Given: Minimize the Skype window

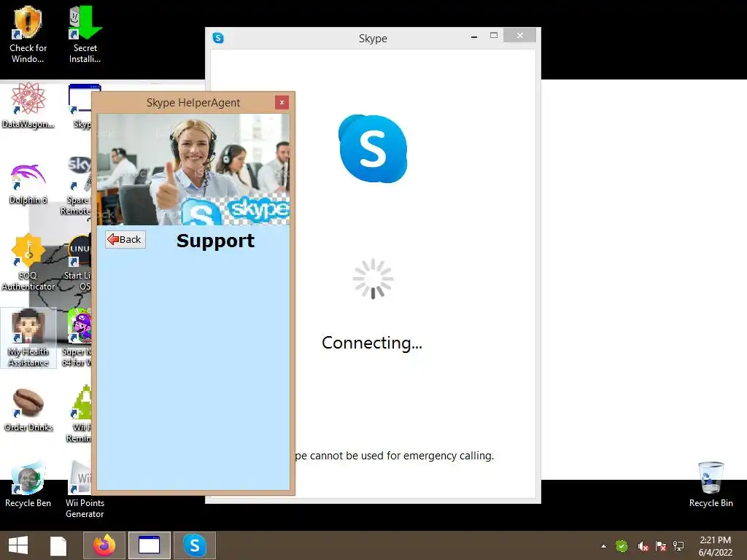Looking at the screenshot, I should [474, 36].
